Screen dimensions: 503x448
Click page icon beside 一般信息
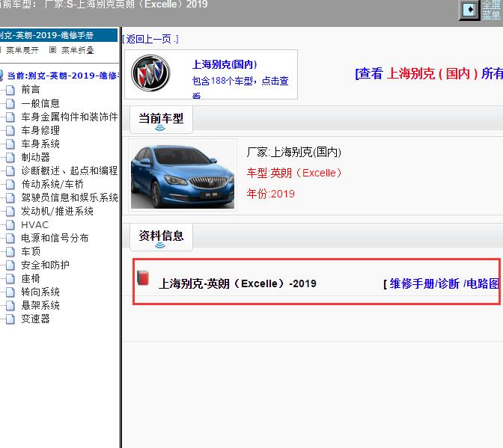pos(10,103)
